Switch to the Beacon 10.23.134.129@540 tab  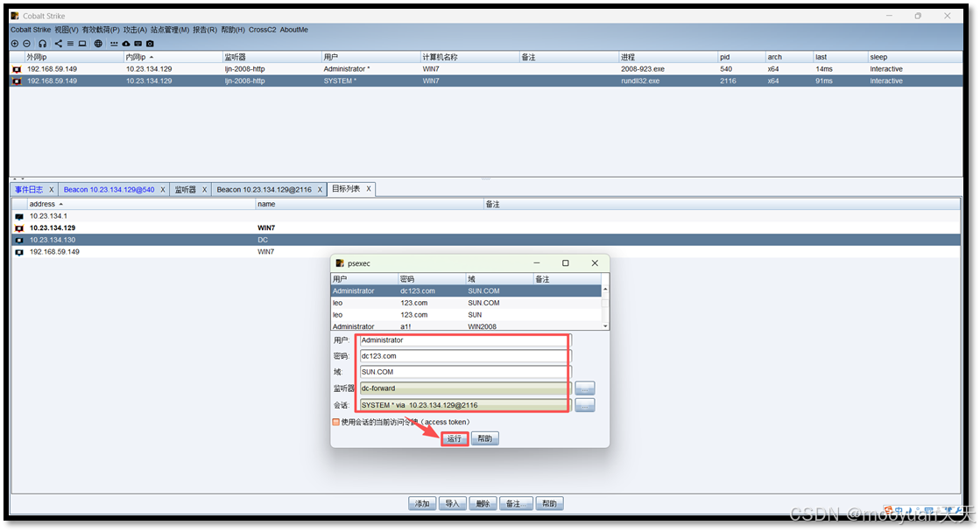109,190
